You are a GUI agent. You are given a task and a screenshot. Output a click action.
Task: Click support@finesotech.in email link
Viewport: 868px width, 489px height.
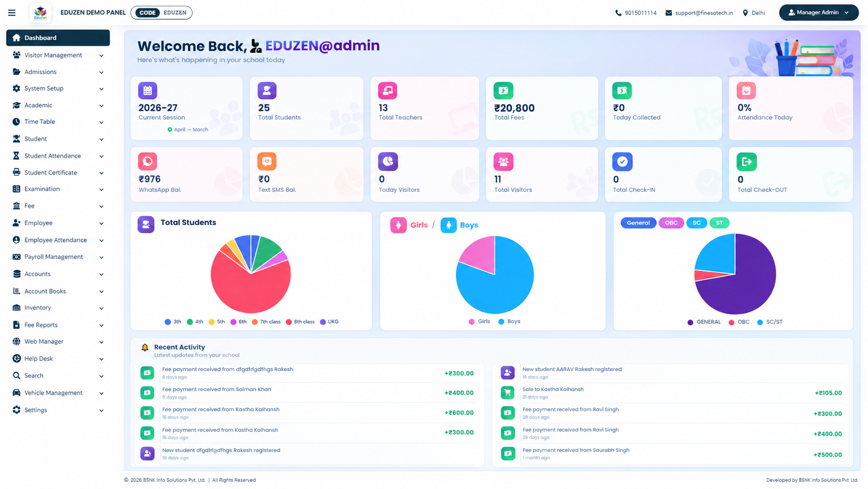pyautogui.click(x=704, y=13)
